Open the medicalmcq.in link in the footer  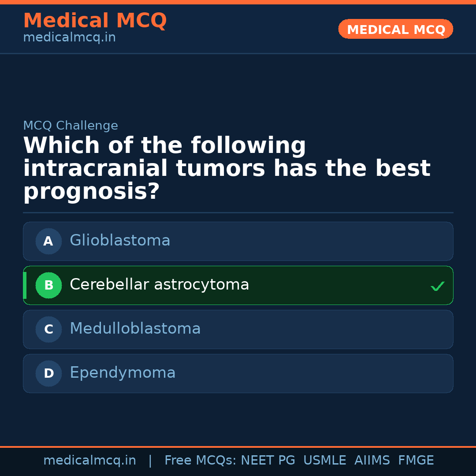tap(89, 461)
